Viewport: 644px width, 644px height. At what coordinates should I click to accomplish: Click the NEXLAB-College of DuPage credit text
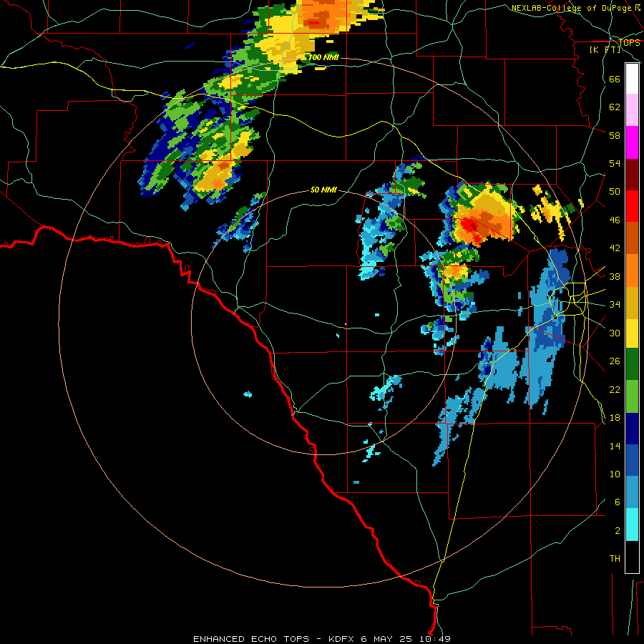tap(572, 8)
